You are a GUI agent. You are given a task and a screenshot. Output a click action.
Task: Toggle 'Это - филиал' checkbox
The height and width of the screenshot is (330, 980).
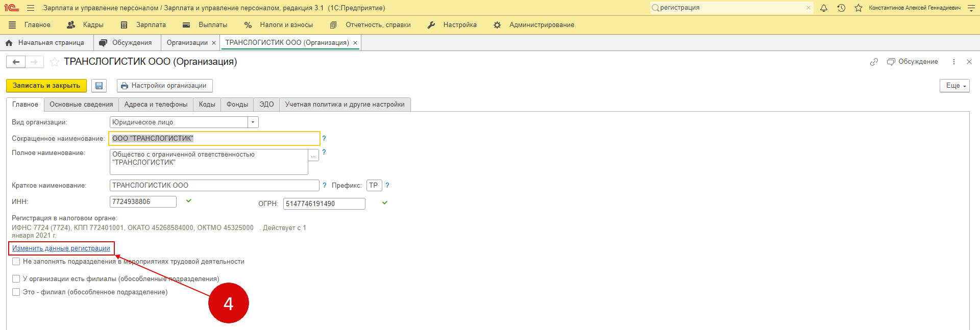pyautogui.click(x=16, y=292)
